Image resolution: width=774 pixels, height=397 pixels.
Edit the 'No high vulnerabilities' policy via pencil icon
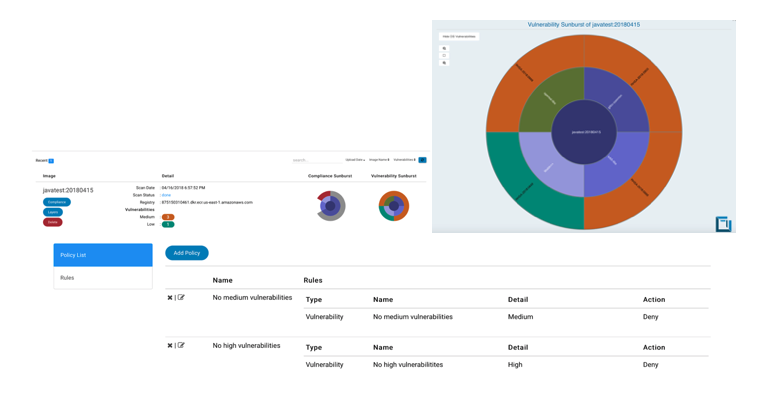pos(181,345)
